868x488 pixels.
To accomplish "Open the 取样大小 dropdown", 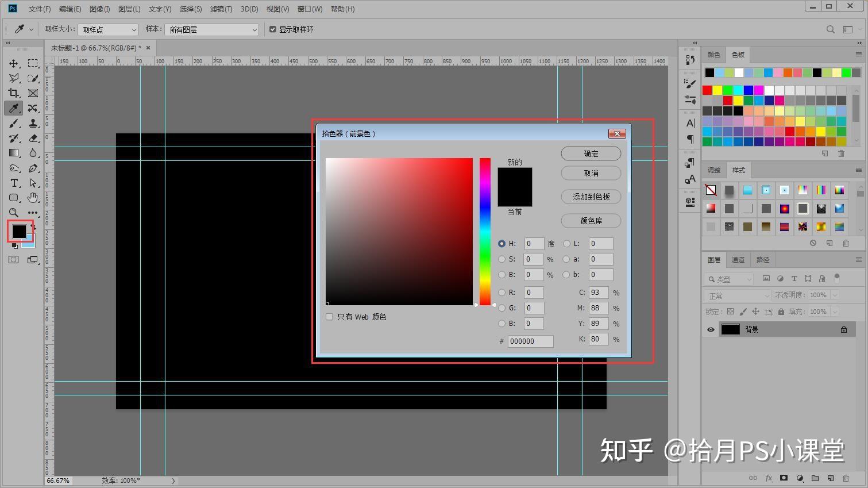I will coord(107,29).
